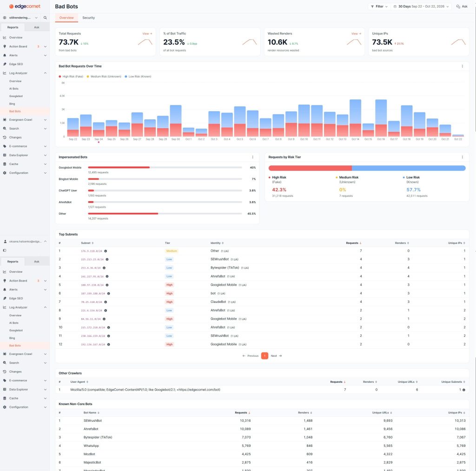Screen dimensions: 476x471
Task: Open AI Bots under Log Analyzer in the upper sidebar
Action: pos(14,89)
